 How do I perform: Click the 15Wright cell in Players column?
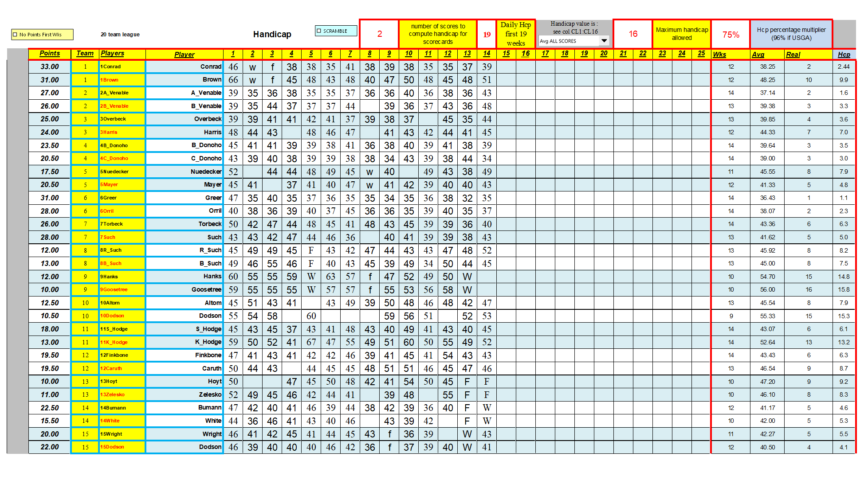(x=122, y=434)
